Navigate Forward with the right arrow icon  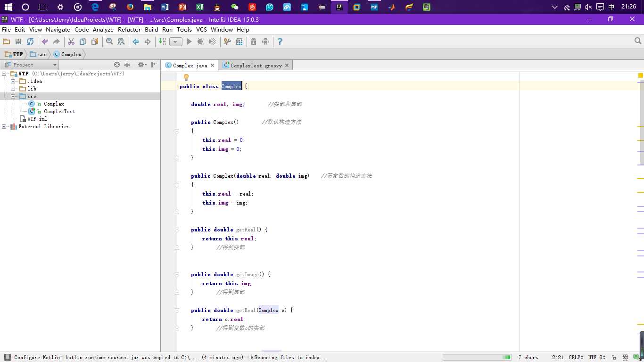(148, 41)
